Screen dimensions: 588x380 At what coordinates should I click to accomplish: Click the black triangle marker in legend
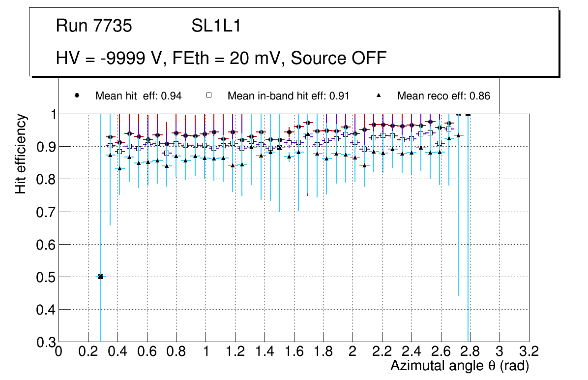point(379,95)
